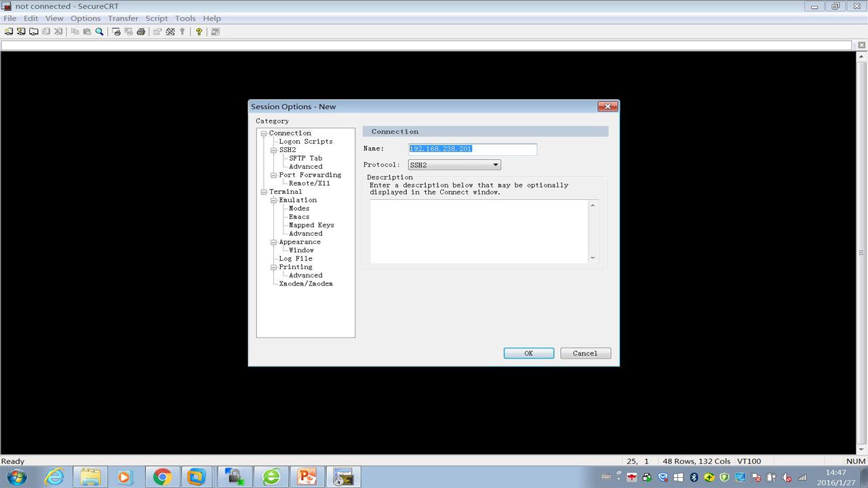
Task: Click the session Name input field
Action: (473, 149)
